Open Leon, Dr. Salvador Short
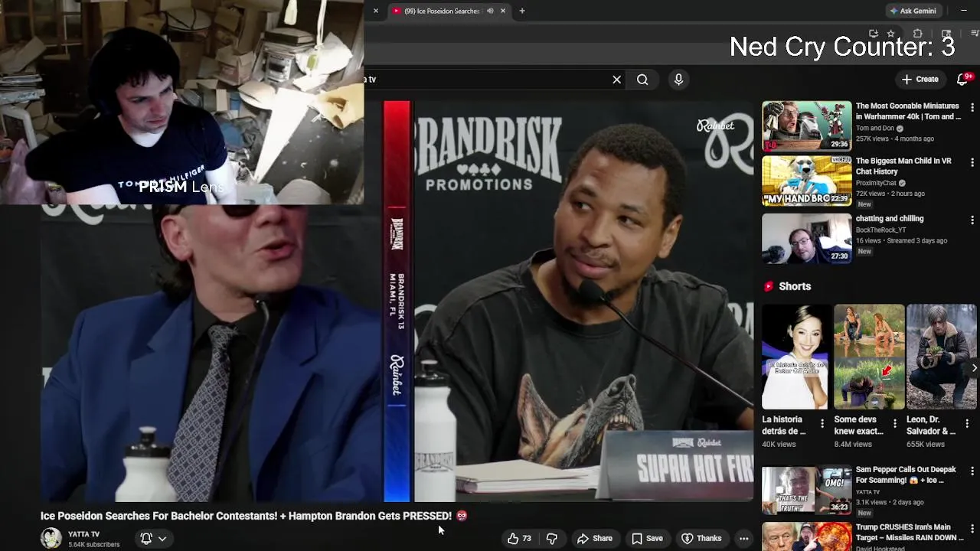The width and height of the screenshot is (980, 551). (x=942, y=357)
